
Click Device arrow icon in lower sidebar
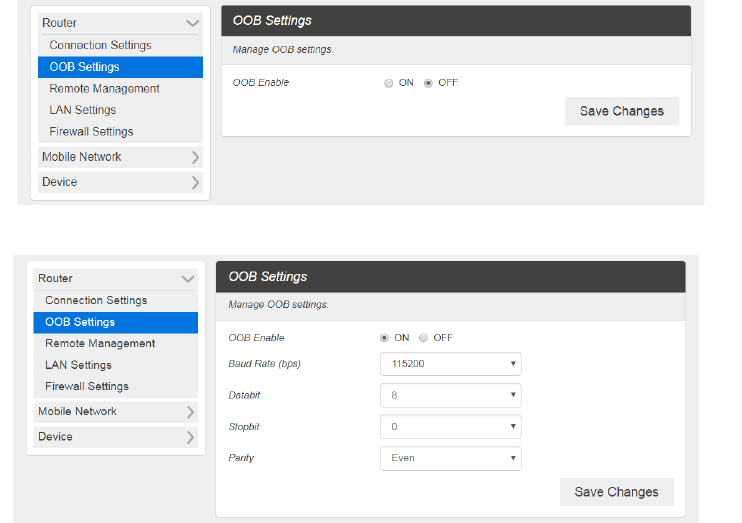pyautogui.click(x=190, y=437)
